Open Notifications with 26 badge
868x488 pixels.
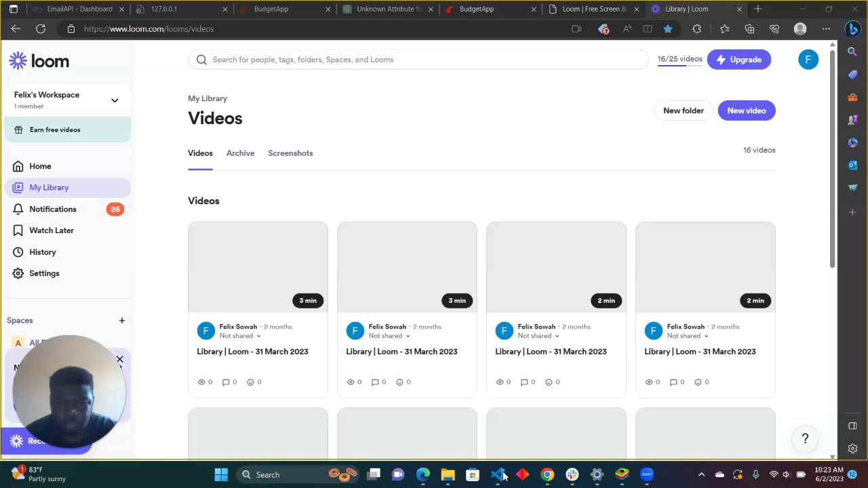coord(67,209)
